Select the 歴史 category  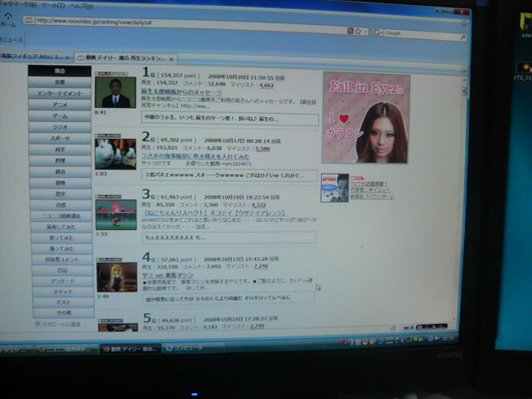click(x=61, y=194)
